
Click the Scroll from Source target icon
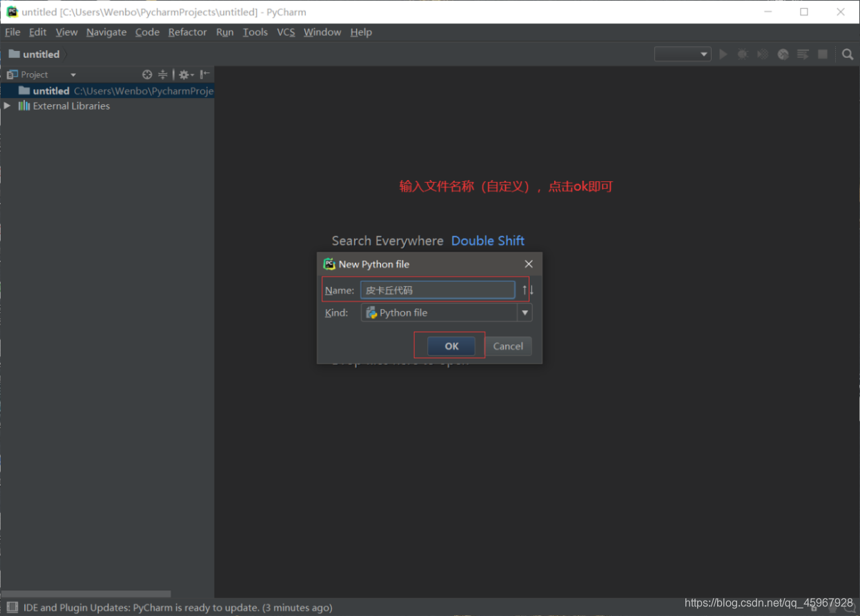point(147,74)
